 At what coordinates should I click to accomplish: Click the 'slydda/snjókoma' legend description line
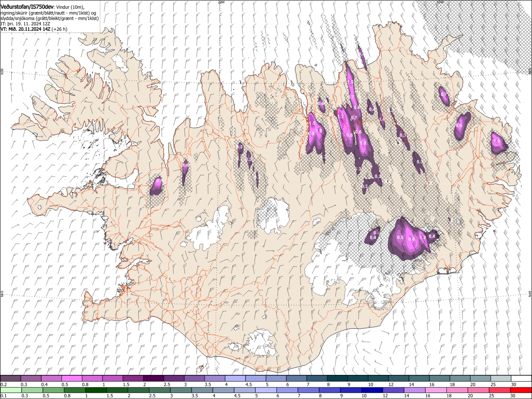(49, 18)
